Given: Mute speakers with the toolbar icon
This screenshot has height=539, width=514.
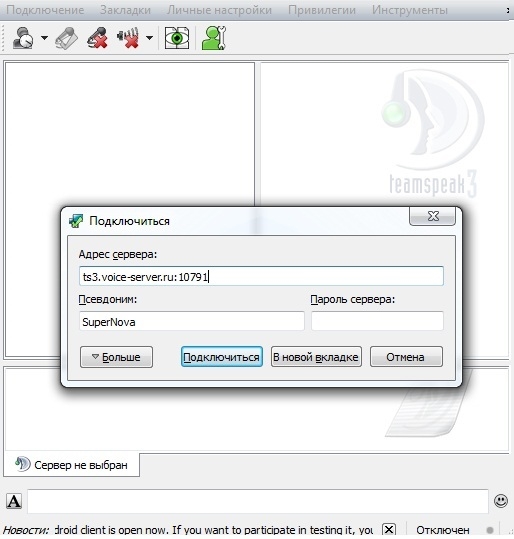Looking at the screenshot, I should pos(129,38).
